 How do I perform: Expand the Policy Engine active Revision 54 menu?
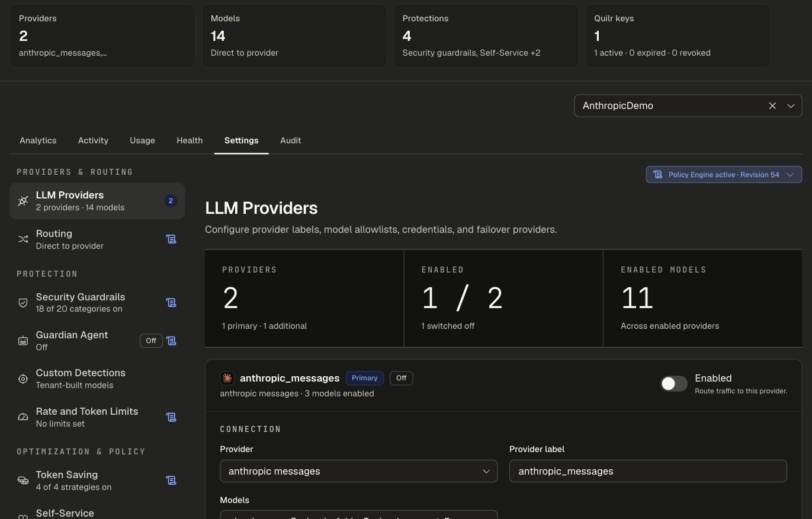(x=724, y=175)
